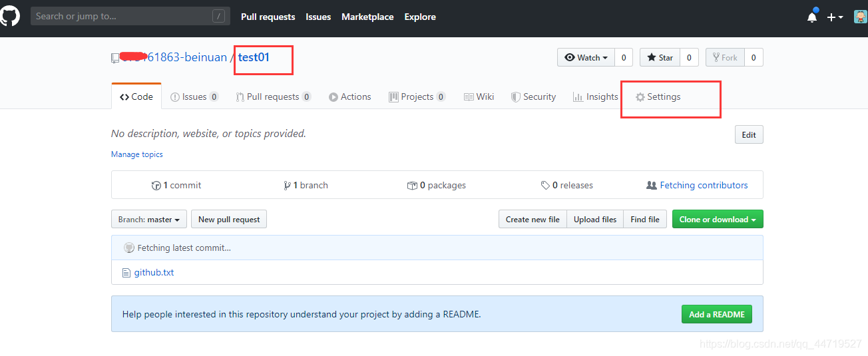Switch to the repository Pull requests tab
This screenshot has height=356, width=868.
(x=273, y=96)
